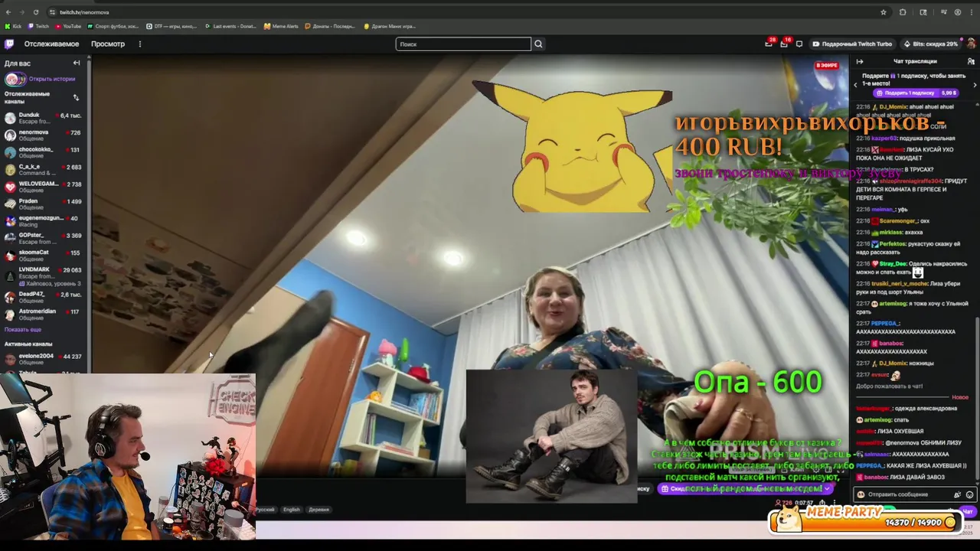
Task: Open the Деревня tag under the stream
Action: [319, 510]
